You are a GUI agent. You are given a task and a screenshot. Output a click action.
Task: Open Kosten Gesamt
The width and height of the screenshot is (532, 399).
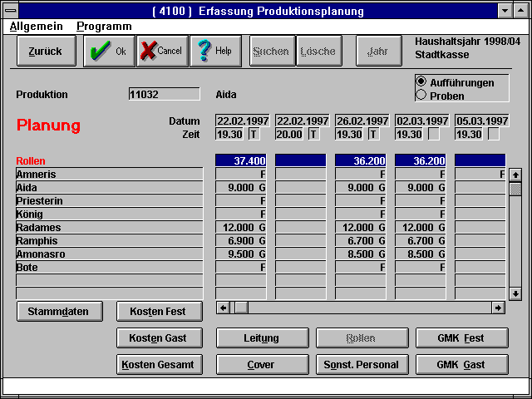click(158, 365)
